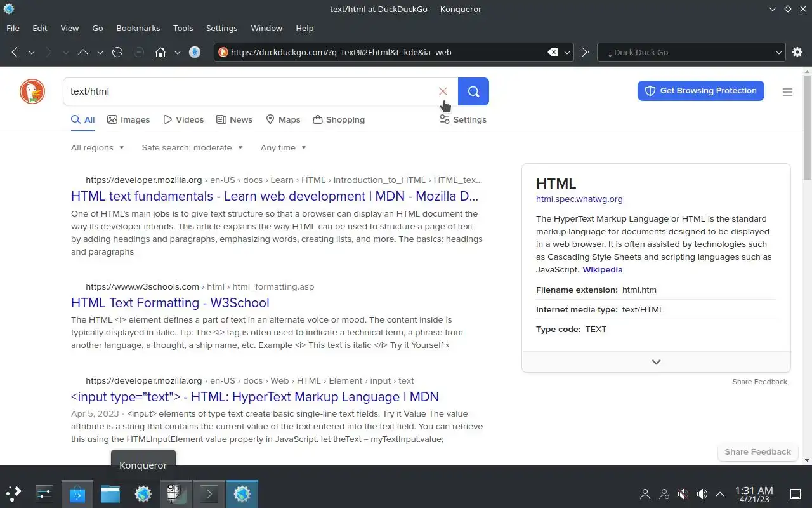Screen dimensions: 812x508
Task: Open the Wikipedia link in infobox
Action: 603,269
